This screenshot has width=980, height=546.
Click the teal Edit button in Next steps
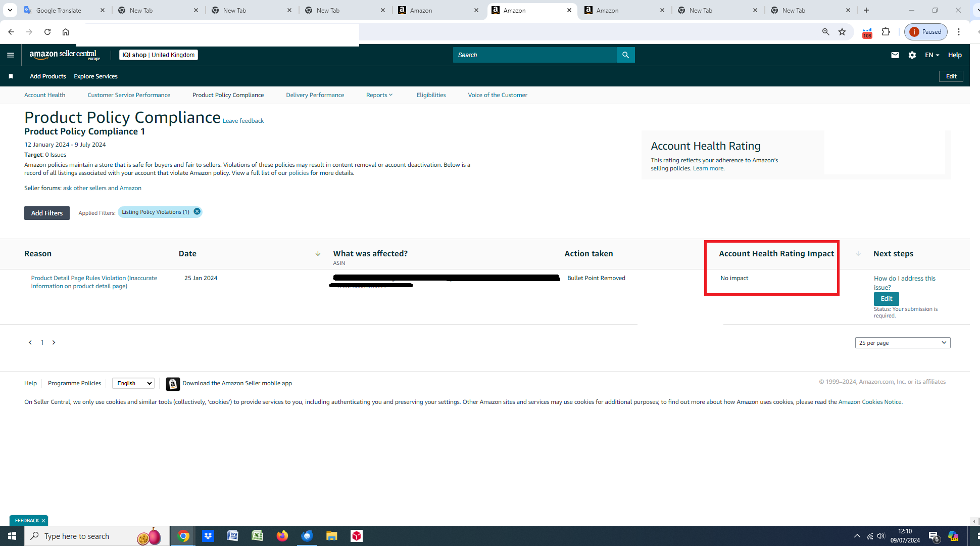tap(886, 299)
